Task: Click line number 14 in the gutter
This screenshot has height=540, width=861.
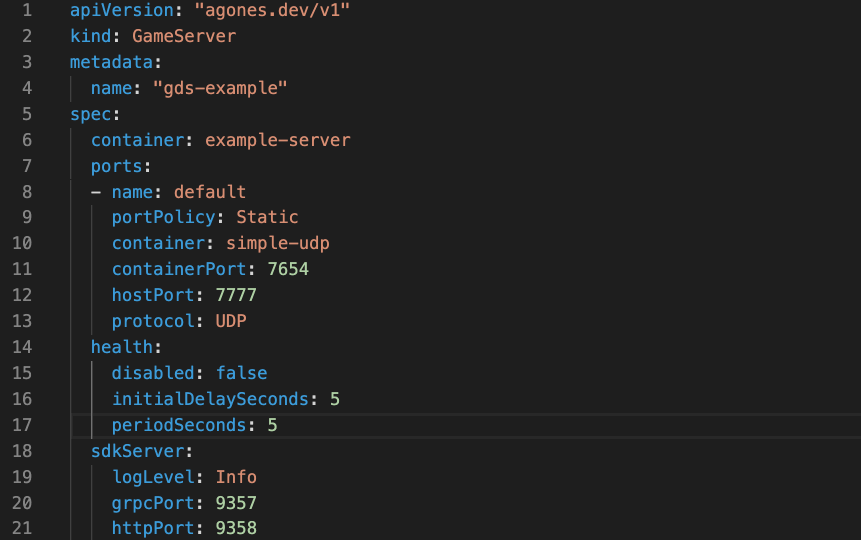Action: pos(22,347)
